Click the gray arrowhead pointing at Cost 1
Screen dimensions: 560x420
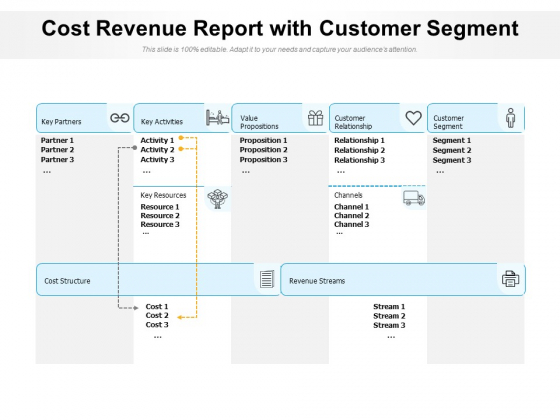coord(136,308)
